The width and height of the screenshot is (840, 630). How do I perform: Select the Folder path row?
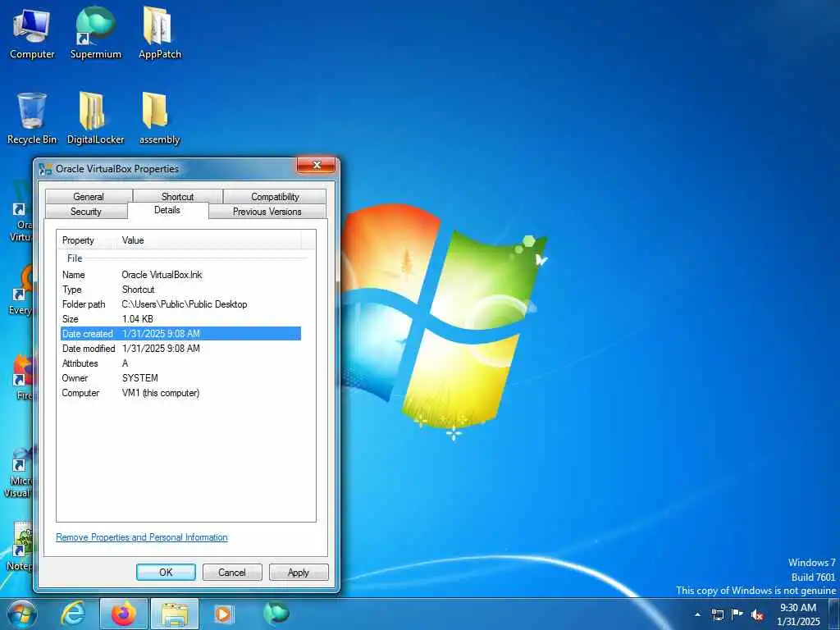[180, 304]
